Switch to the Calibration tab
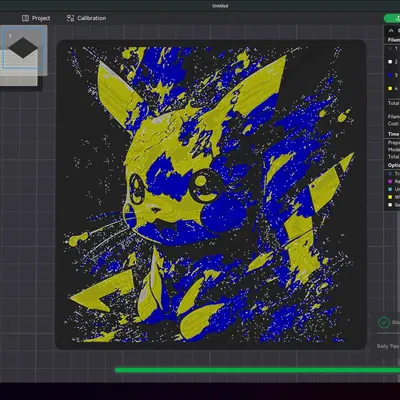This screenshot has height=400, width=400. coord(86,18)
